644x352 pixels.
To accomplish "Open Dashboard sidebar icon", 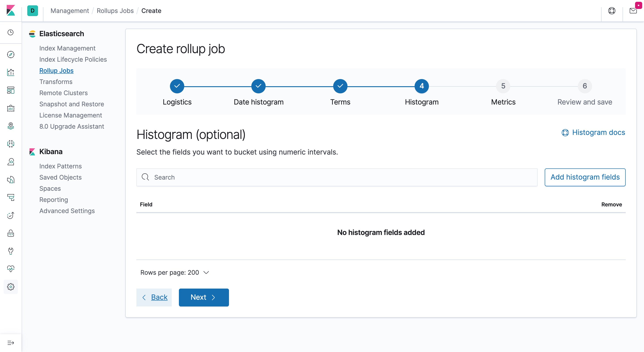I will [x=11, y=90].
